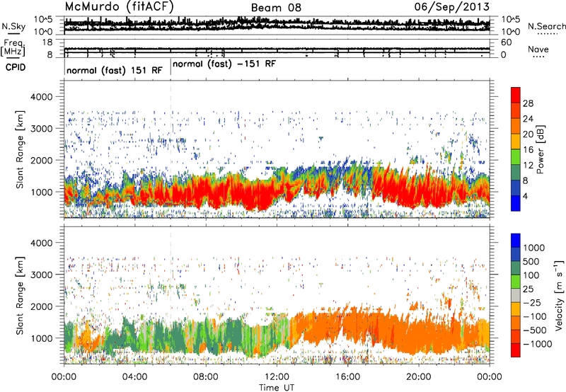Click the 08:00 time tick label

pos(206,377)
